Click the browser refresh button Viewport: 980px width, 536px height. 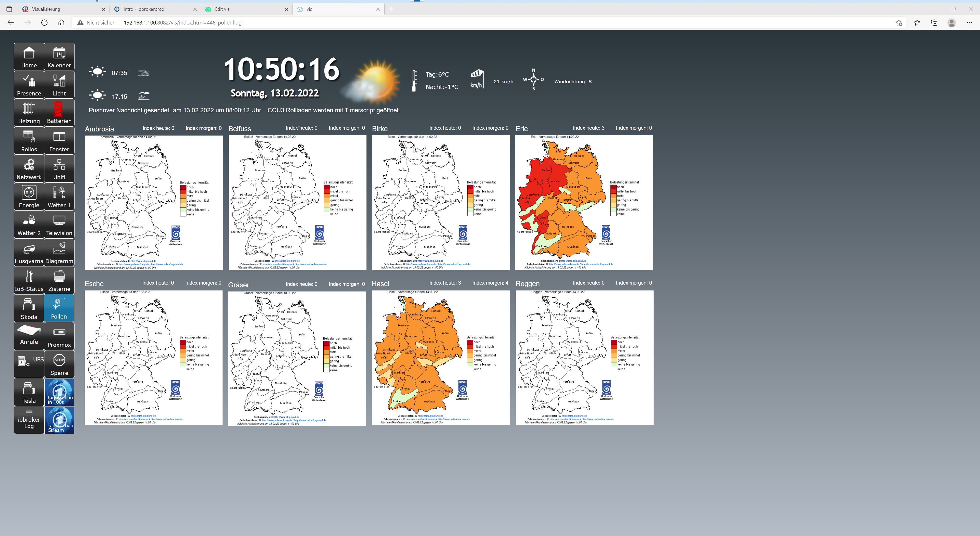click(x=44, y=22)
